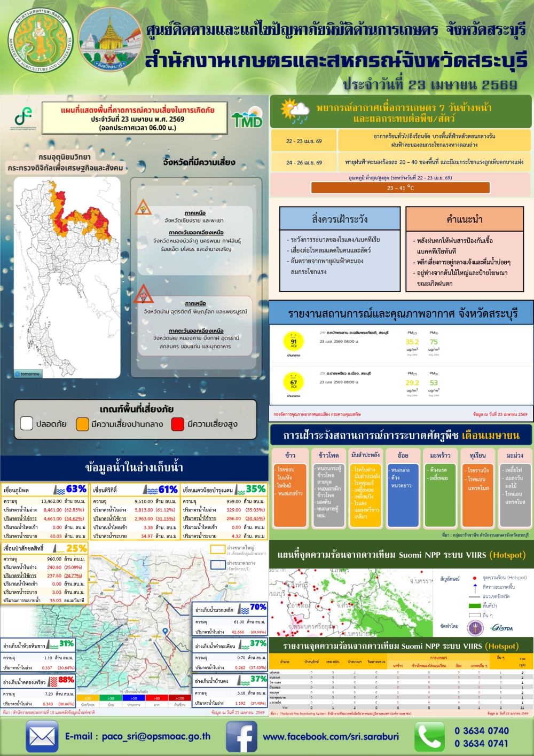Click the white ปลอดภัย legend swatch
The width and height of the screenshot is (534, 756).
click(27, 423)
